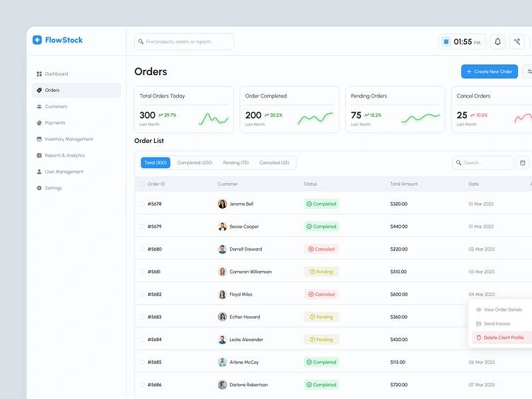The image size is (532, 399).
Task: Tick the checkbox for order #5678
Action: (142, 204)
